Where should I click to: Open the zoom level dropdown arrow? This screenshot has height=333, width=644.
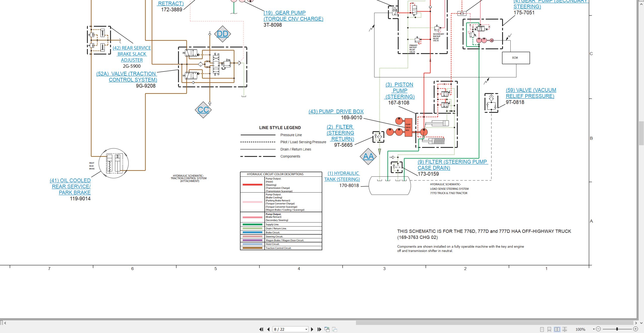click(594, 329)
